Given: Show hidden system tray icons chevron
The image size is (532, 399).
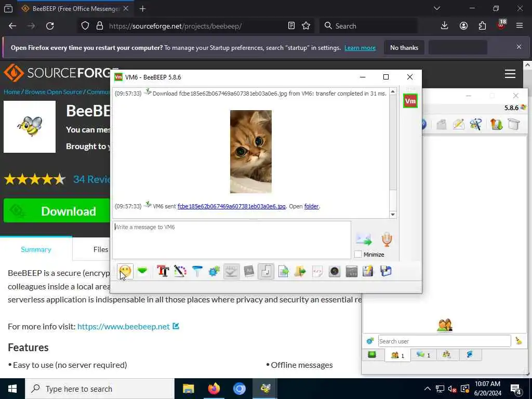Looking at the screenshot, I should [x=428, y=389].
